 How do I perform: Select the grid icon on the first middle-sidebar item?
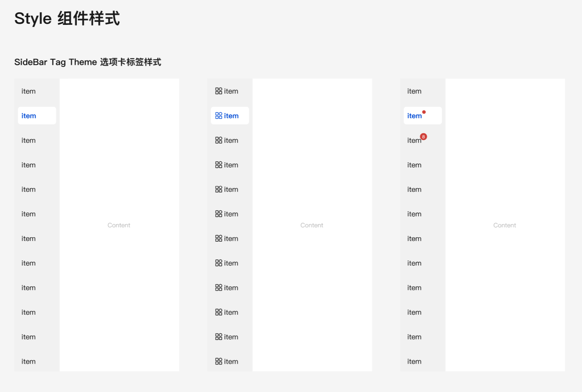pos(219,91)
